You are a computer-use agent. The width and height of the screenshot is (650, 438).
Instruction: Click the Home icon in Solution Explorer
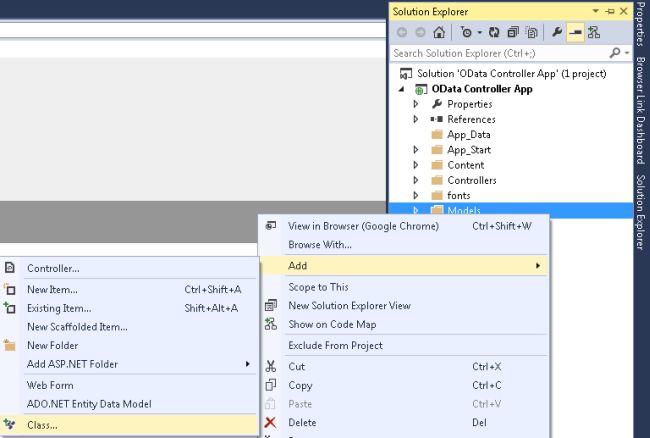(x=439, y=32)
